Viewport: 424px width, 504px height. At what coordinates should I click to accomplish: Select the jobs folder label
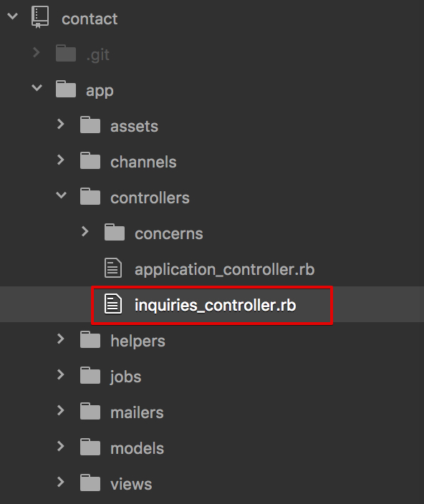[x=125, y=377]
